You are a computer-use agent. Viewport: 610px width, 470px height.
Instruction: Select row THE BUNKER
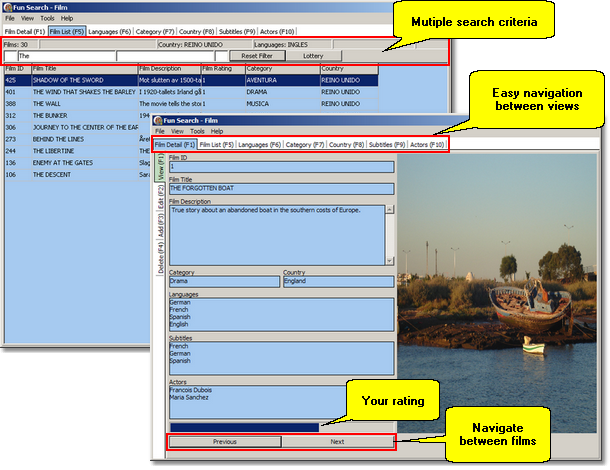point(78,116)
